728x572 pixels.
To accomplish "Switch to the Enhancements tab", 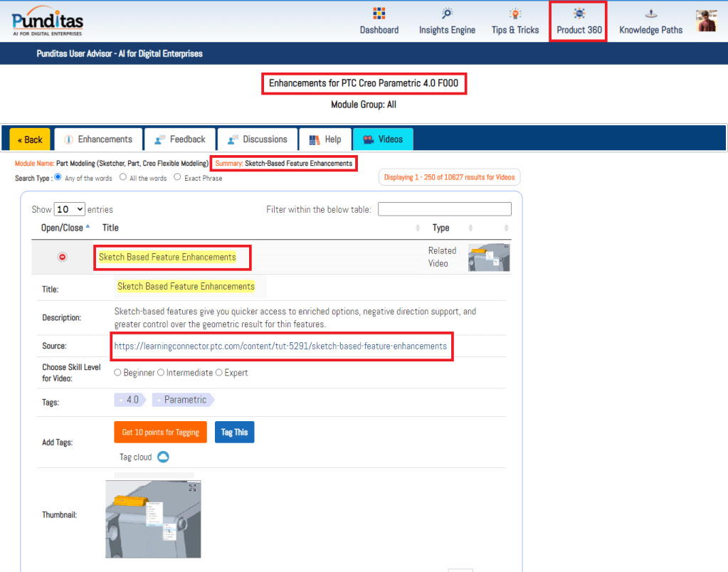I will [97, 139].
